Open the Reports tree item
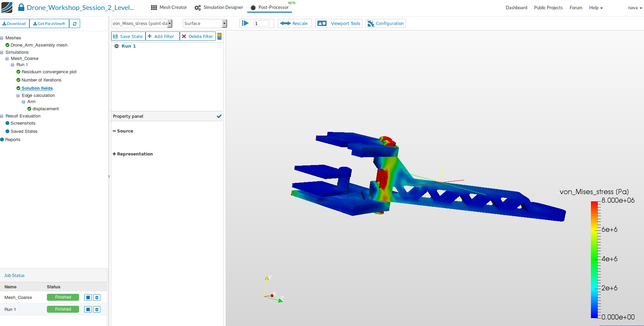Viewport: 644px width, 326px height. 13,140
